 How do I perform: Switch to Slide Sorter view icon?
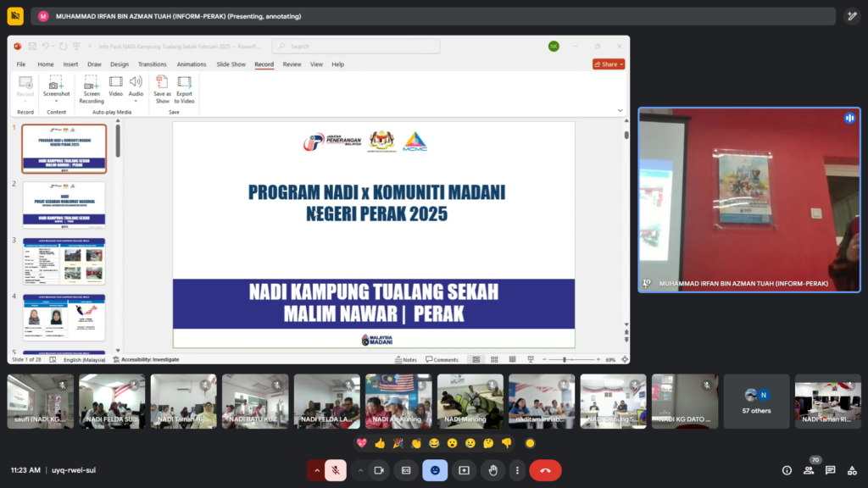[494, 359]
